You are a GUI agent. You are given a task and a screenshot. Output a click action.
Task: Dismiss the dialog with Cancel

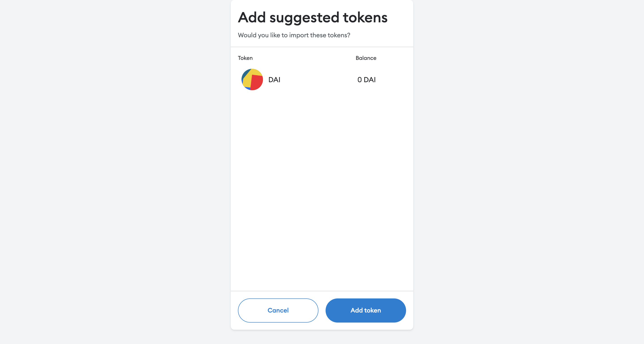coord(278,310)
